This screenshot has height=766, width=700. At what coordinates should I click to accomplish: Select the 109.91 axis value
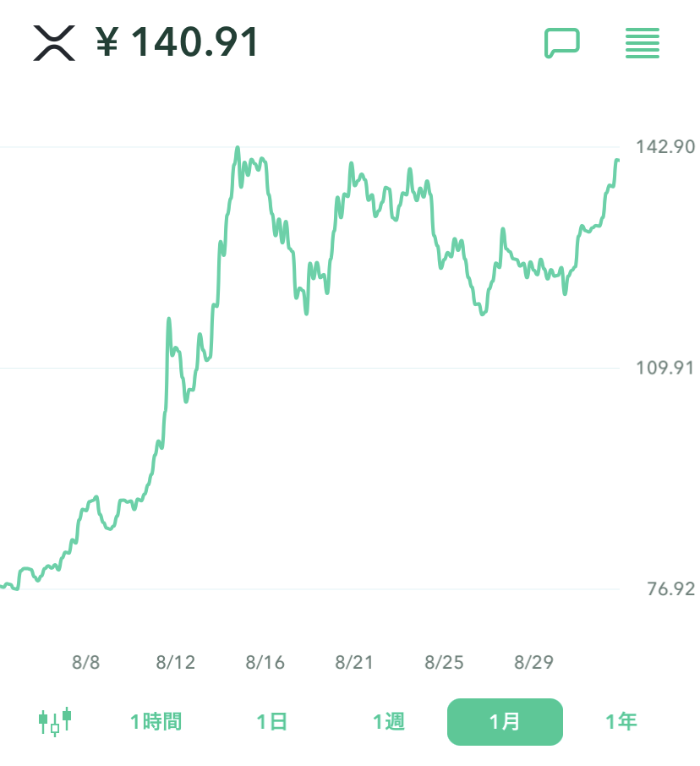point(665,368)
